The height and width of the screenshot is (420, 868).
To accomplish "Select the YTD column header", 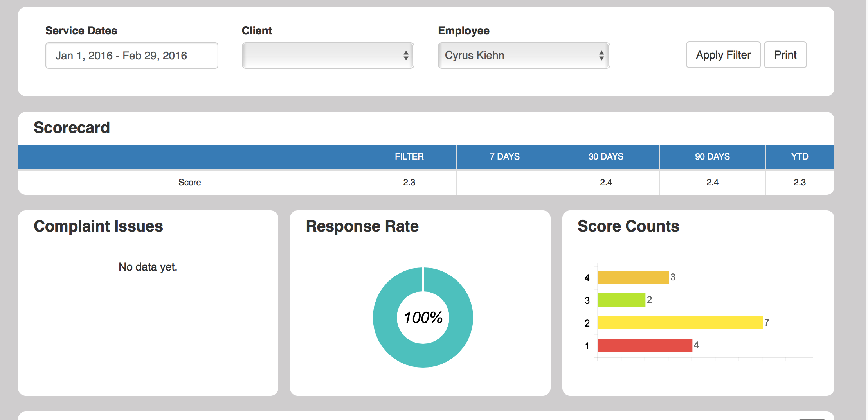I will 800,156.
